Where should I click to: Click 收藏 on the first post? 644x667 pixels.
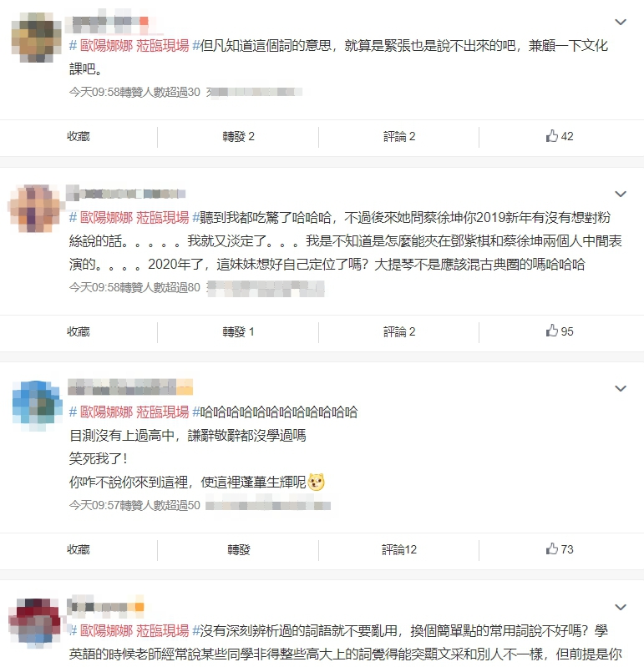[x=79, y=137]
